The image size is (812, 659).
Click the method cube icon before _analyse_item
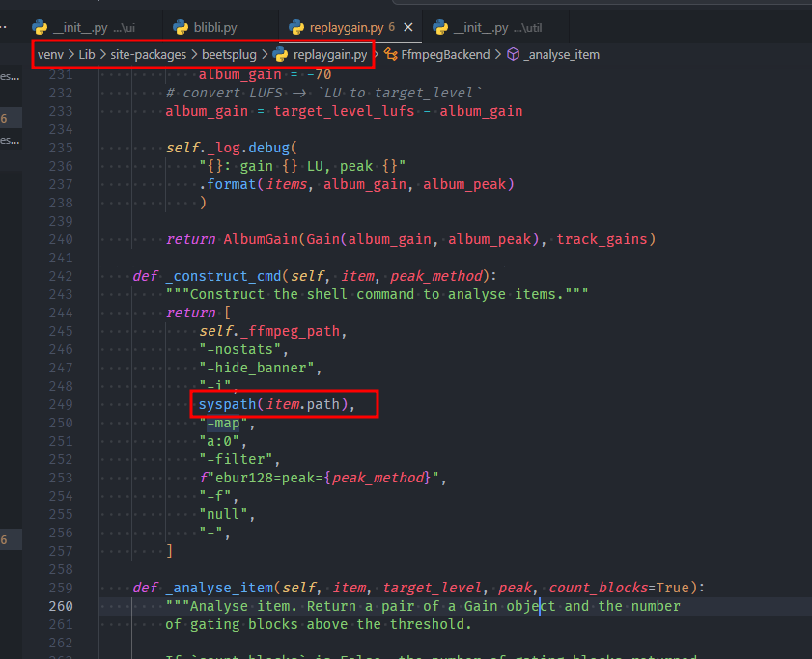click(513, 54)
